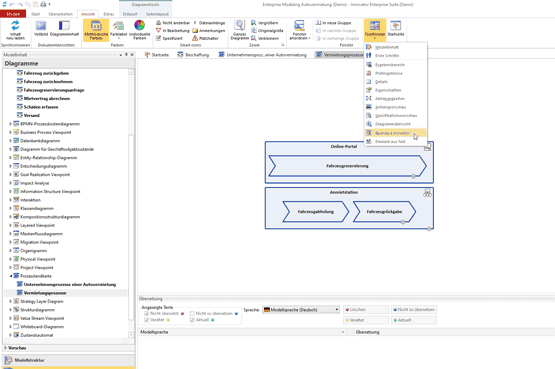This screenshot has width=555, height=369.
Task: Switch to the Start ribbon tab
Action: tap(35, 14)
